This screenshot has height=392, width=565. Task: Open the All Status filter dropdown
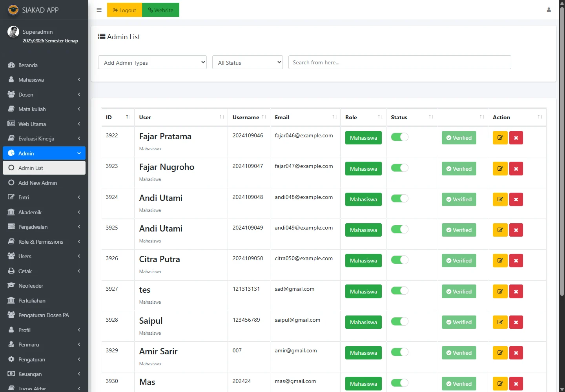[x=247, y=62]
